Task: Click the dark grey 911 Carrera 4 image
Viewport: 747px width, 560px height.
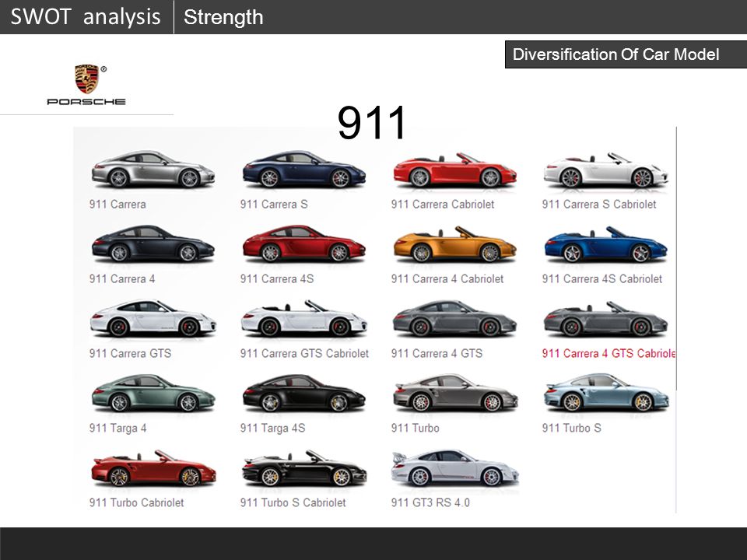Action: point(153,243)
